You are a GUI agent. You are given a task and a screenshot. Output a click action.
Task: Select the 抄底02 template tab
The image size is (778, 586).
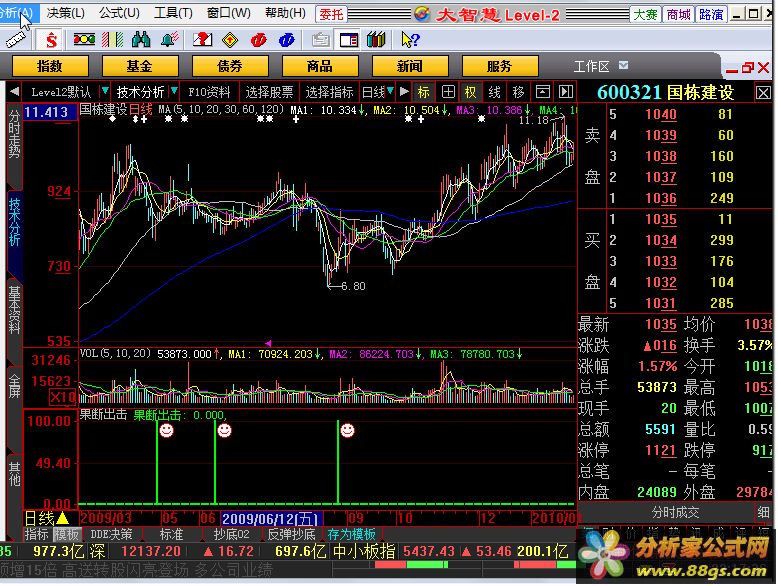pyautogui.click(x=231, y=534)
